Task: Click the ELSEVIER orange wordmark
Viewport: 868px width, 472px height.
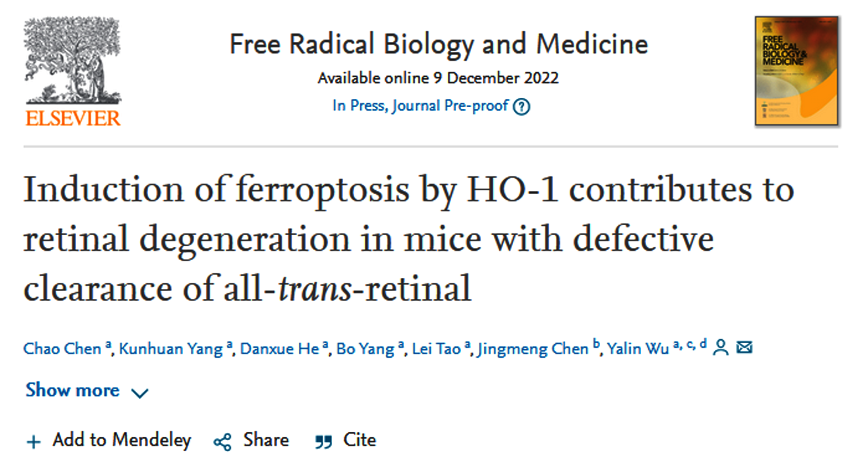Action: [73, 118]
